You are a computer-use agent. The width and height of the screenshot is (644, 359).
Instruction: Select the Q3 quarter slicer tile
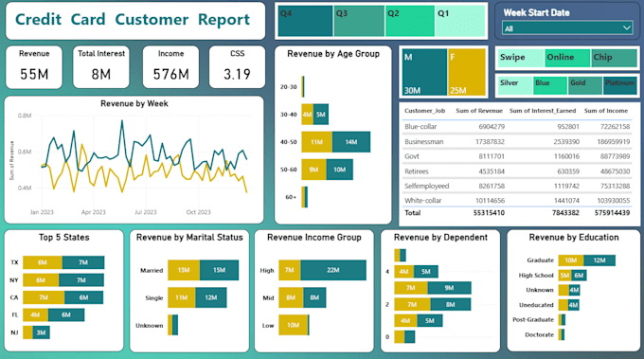coord(359,22)
